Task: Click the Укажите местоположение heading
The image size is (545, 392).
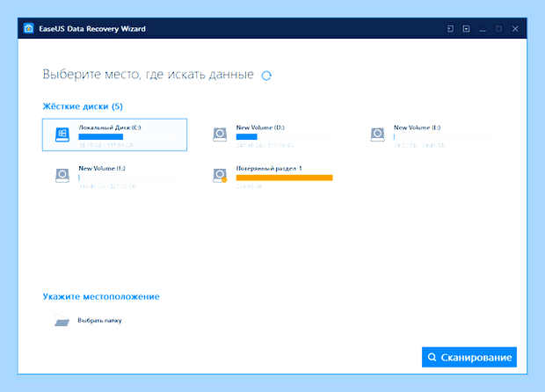Action: (x=101, y=296)
